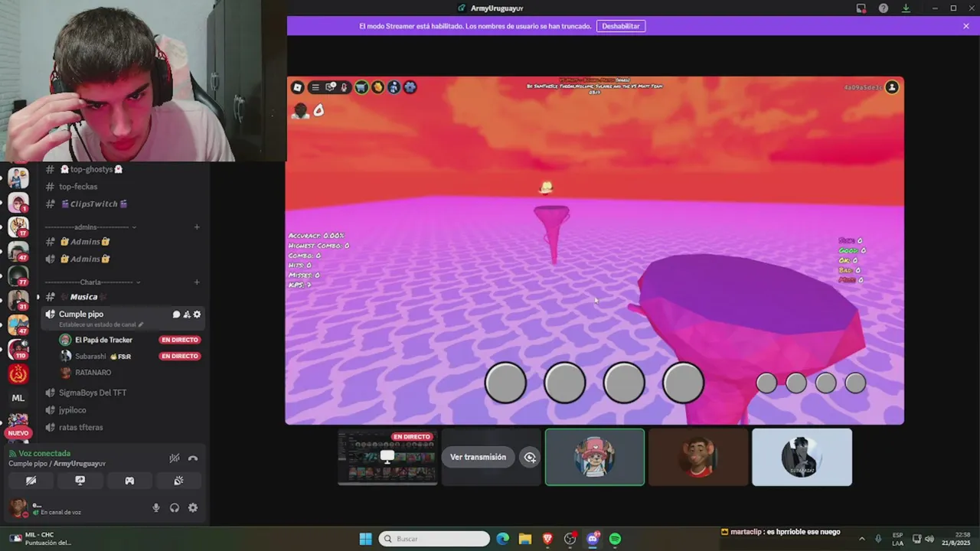The height and width of the screenshot is (551, 980).
Task: Dismiss the Streamer mode banner
Action: click(x=966, y=26)
